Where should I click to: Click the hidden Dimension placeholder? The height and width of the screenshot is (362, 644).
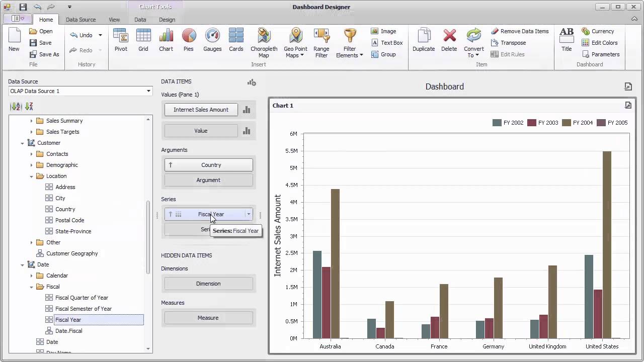[x=208, y=284]
